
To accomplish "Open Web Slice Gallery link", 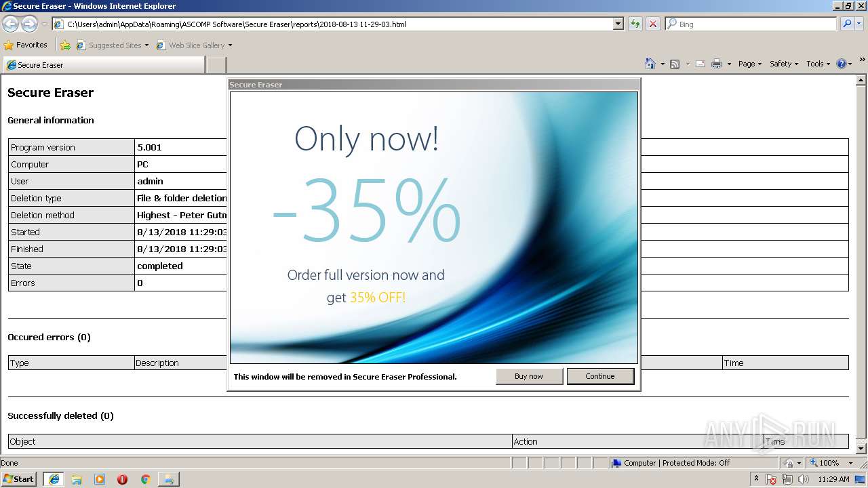I will 194,45.
